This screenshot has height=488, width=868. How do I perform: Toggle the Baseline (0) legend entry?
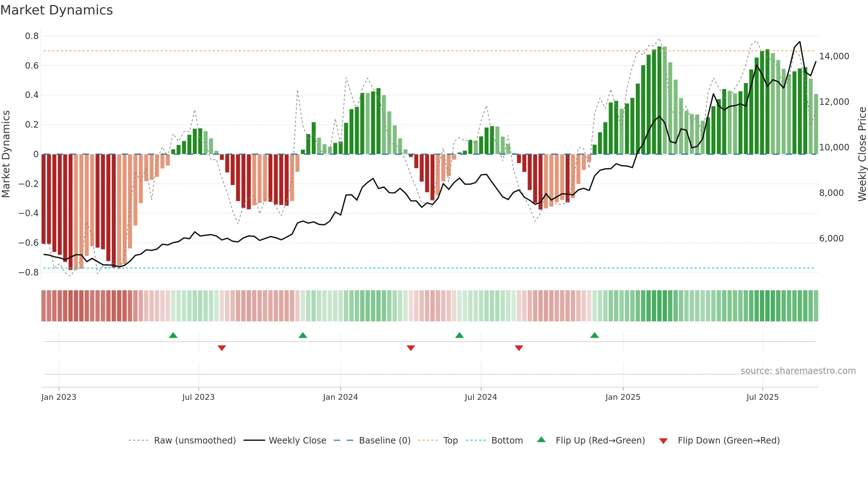pos(372,440)
